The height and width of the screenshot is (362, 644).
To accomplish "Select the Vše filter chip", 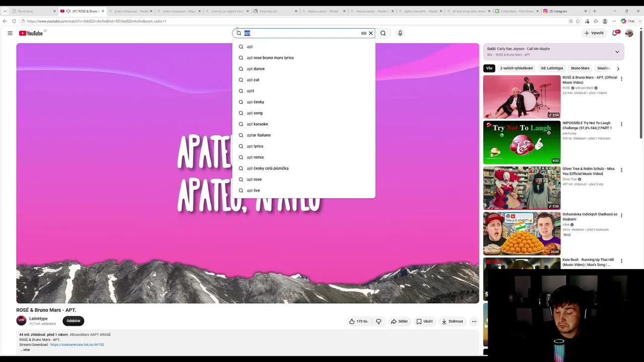I will coord(489,68).
